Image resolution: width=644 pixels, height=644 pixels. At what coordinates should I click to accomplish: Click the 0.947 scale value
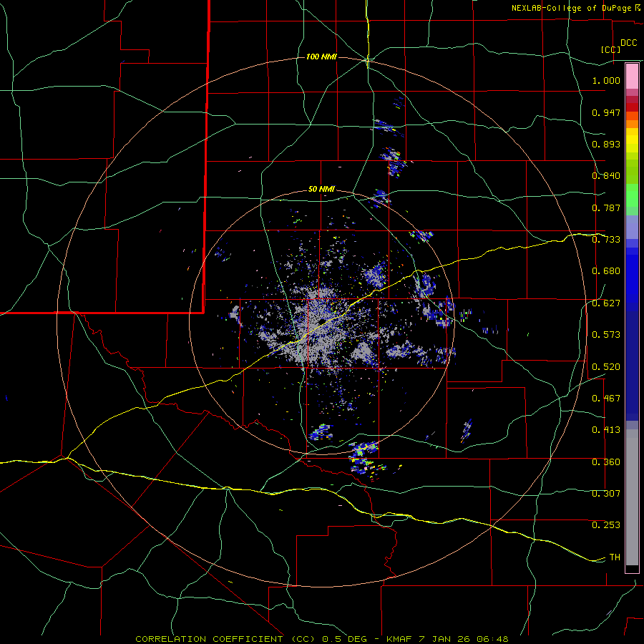606,112
